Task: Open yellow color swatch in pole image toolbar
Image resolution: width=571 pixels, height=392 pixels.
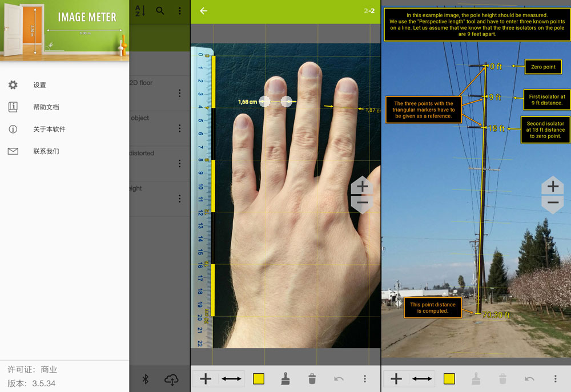Action: pos(449,379)
